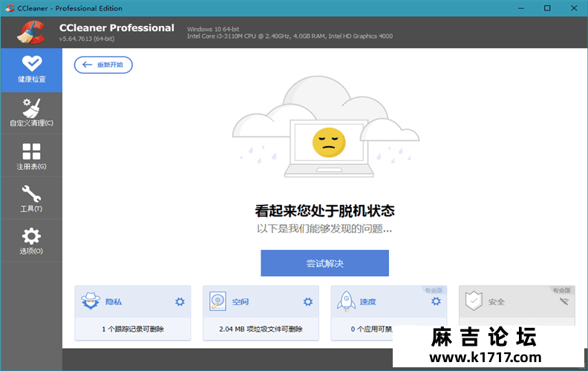Open the 健康检查 health check section
588x371 pixels.
click(31, 70)
